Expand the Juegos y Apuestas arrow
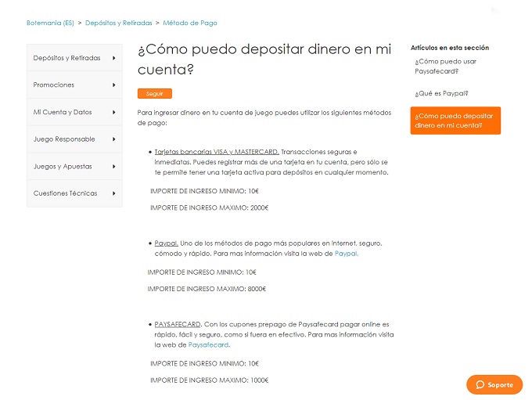The height and width of the screenshot is (400, 532). (x=114, y=166)
